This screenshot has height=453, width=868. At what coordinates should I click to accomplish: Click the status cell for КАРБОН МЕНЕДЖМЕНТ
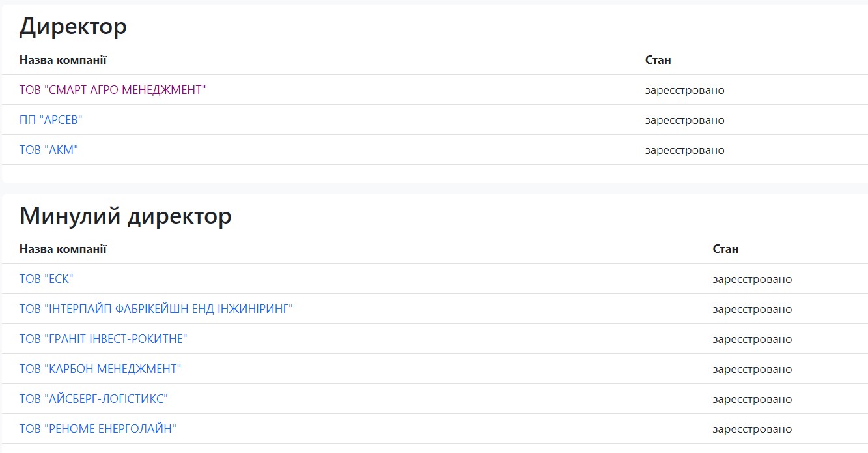coord(752,369)
